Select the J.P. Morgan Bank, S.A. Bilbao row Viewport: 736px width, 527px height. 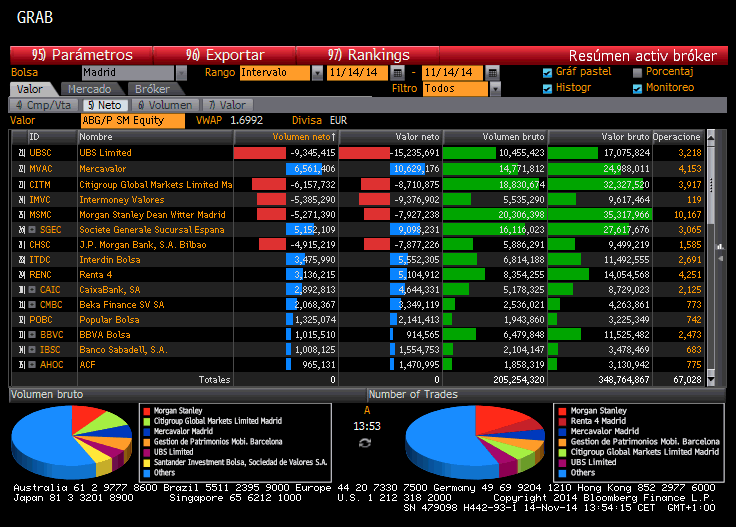coord(358,245)
